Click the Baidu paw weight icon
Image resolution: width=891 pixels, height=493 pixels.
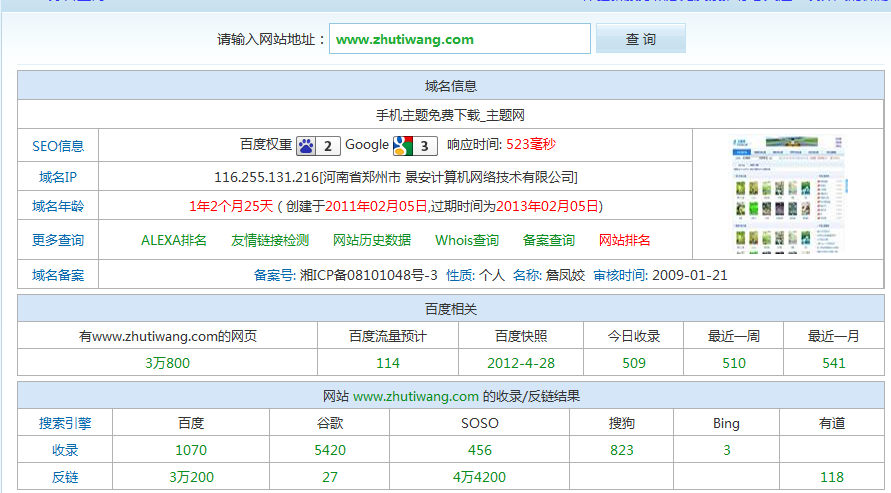click(306, 146)
